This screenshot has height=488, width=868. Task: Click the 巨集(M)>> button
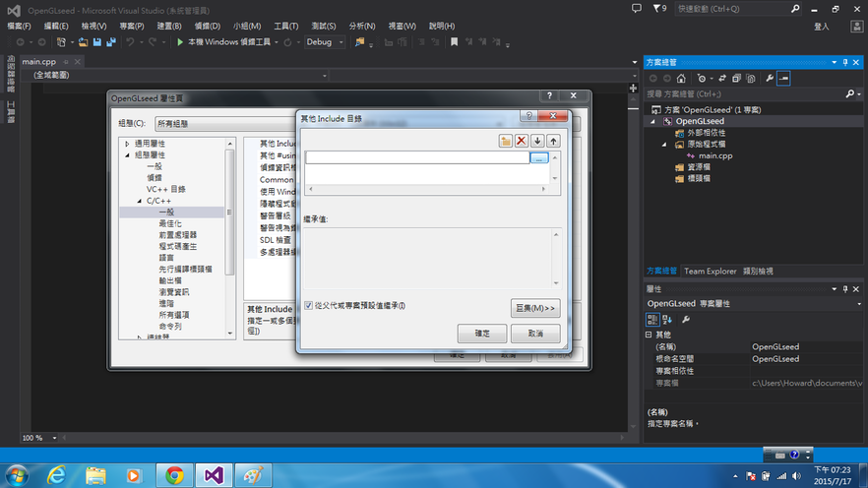pos(535,308)
